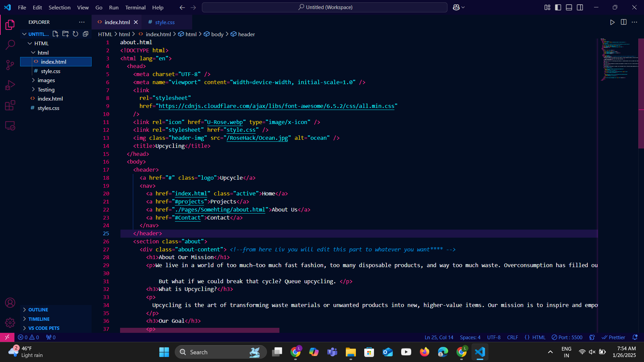
Task: Open the Manage gear icon
Action: (x=10, y=322)
